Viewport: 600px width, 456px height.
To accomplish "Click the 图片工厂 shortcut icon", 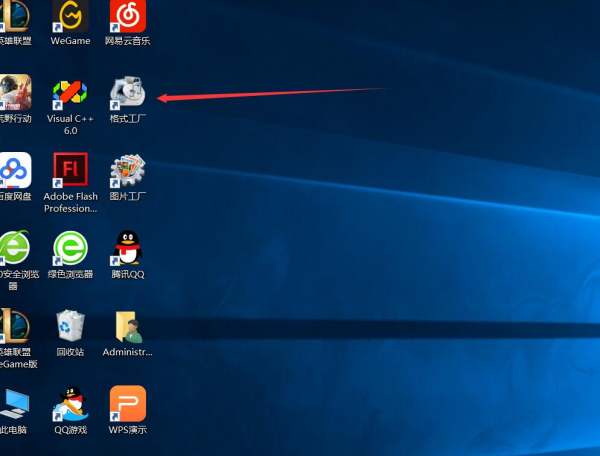I will click(128, 171).
